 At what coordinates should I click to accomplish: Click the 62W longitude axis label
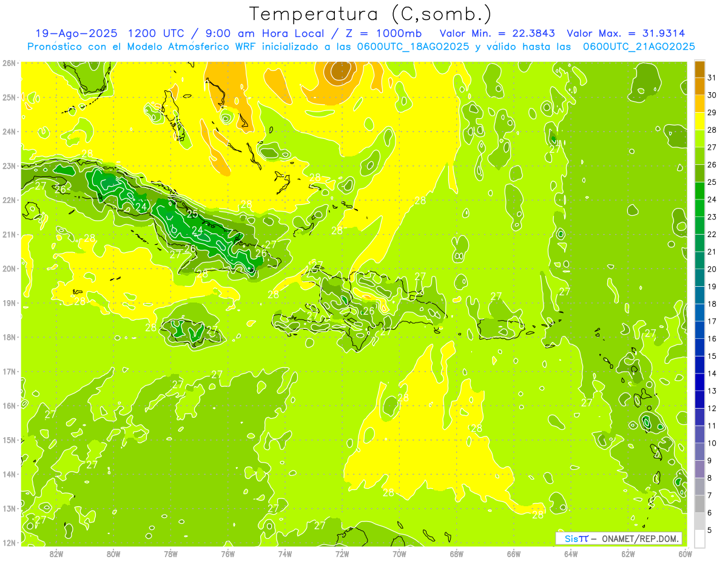coord(628,554)
